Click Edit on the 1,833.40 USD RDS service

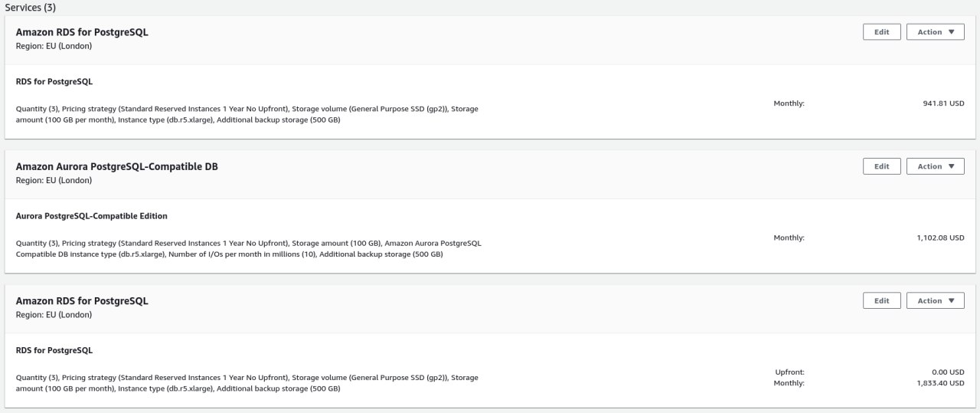coord(882,300)
